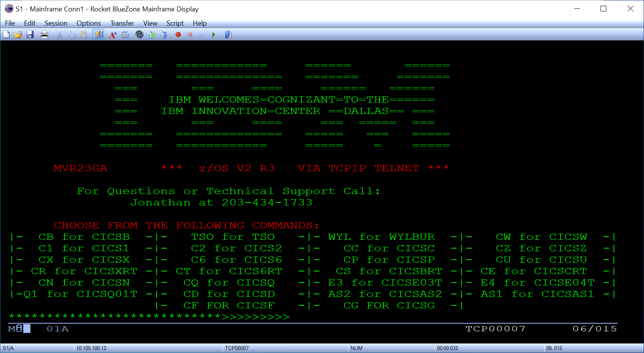Click the C2 for CICS2 entry
This screenshot has height=353, width=644.
click(x=237, y=249)
